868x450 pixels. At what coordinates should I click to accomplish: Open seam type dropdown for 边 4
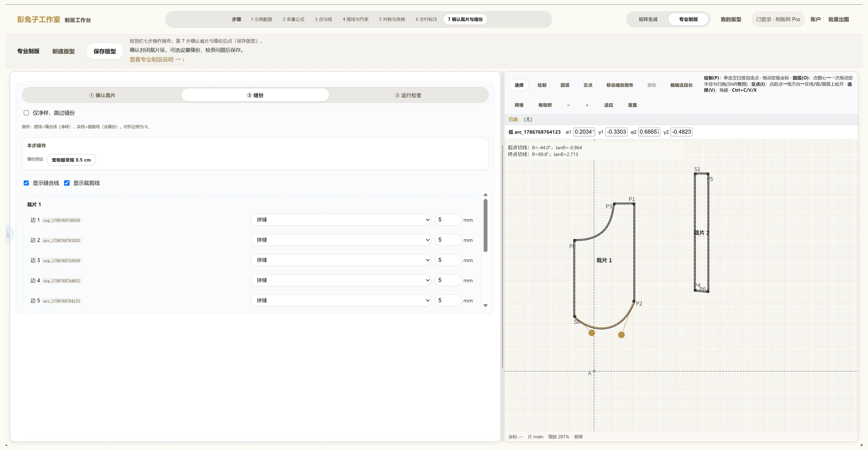341,280
